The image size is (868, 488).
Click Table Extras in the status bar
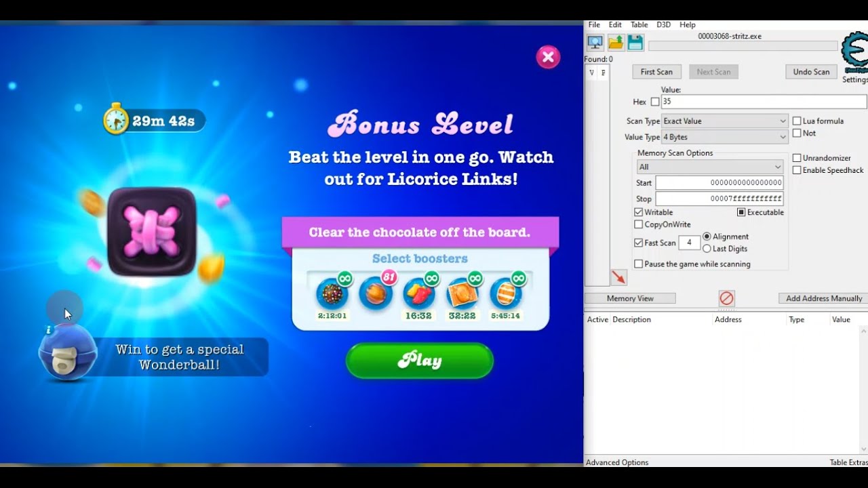(848, 462)
